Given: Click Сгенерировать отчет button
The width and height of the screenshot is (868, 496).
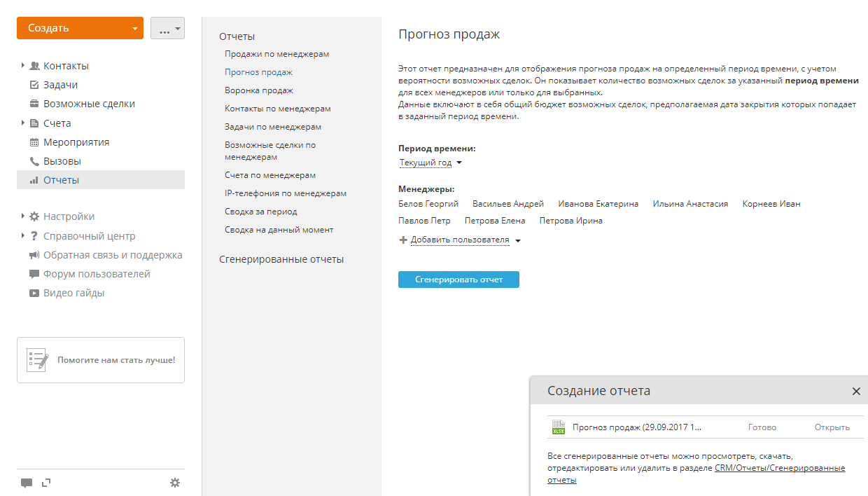Looking at the screenshot, I should [458, 280].
